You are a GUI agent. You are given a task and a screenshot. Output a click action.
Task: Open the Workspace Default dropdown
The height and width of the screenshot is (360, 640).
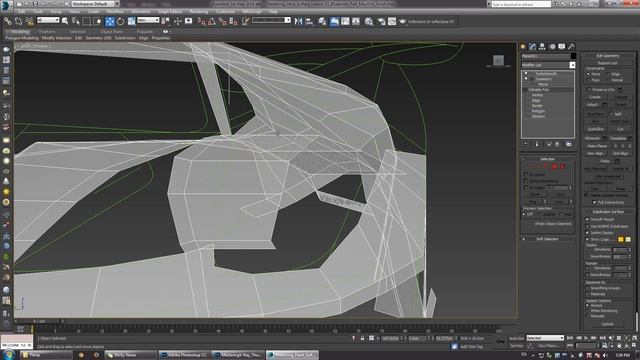coord(95,4)
